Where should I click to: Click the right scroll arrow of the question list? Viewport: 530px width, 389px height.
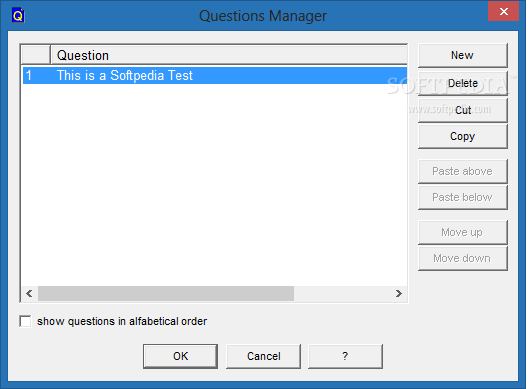point(399,293)
